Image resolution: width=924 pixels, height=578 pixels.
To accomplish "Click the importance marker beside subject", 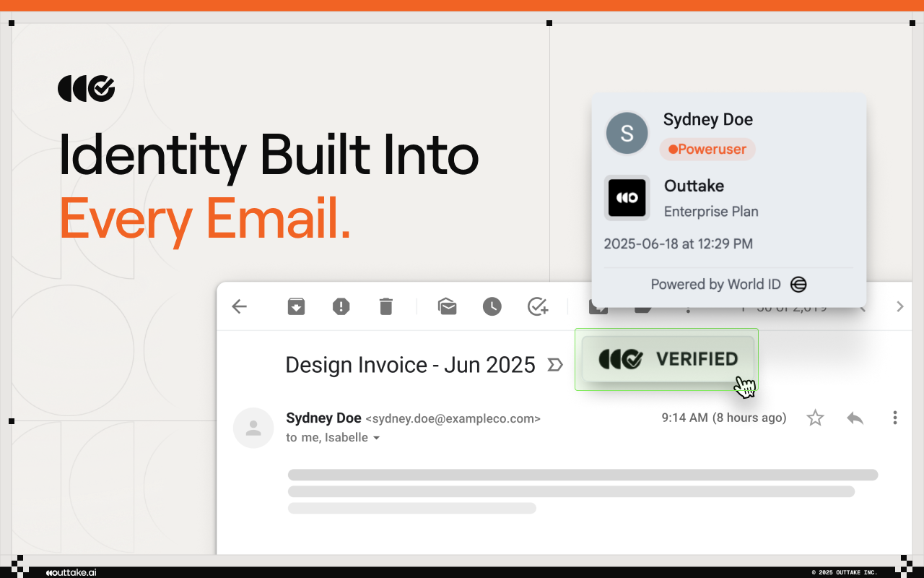I will [x=554, y=365].
